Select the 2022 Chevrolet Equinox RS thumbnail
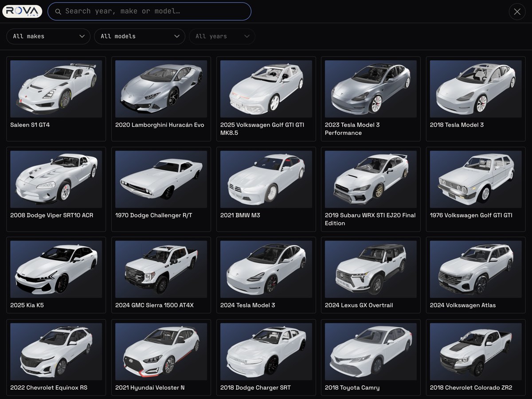Viewport: 532px width, 399px height. coord(56,352)
